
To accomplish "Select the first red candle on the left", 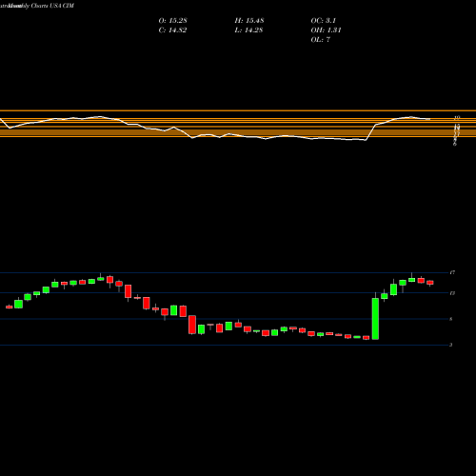I will [x=10, y=307].
